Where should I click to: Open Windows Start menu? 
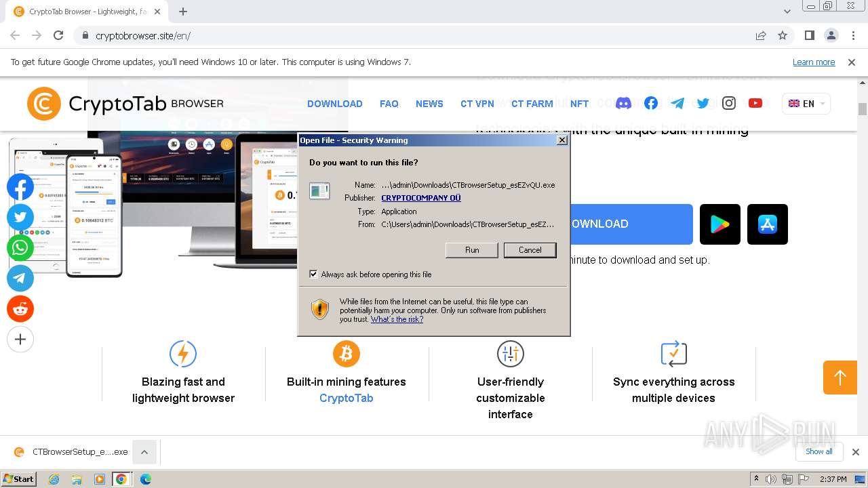point(19,479)
